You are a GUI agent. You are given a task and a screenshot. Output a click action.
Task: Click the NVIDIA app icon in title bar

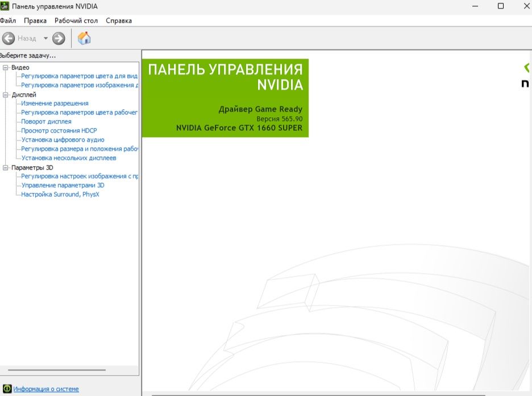tap(5, 6)
